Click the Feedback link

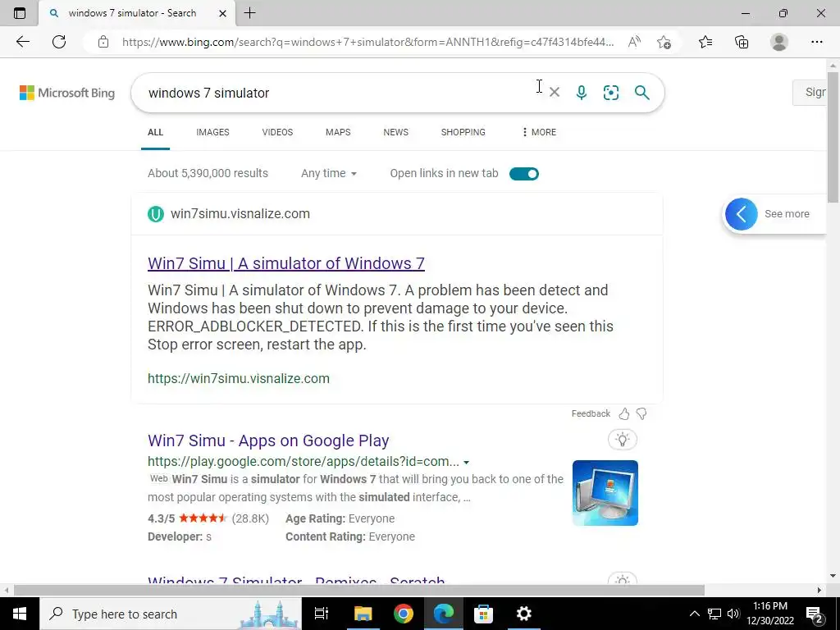tap(591, 413)
